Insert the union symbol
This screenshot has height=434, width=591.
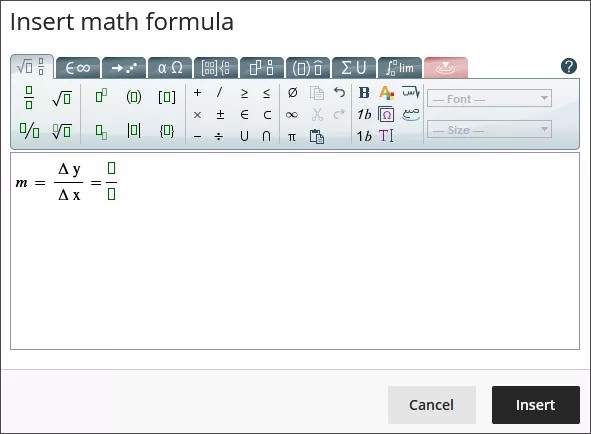click(x=244, y=136)
